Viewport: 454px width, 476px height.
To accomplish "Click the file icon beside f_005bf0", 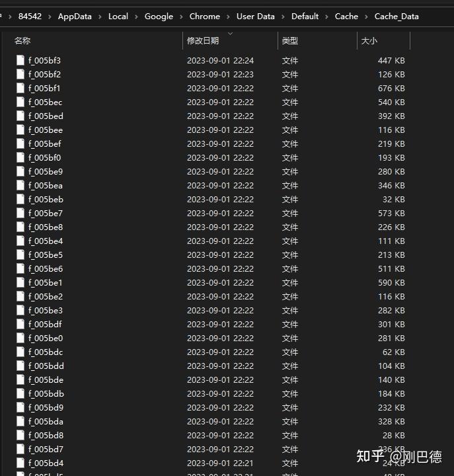I will [x=20, y=157].
